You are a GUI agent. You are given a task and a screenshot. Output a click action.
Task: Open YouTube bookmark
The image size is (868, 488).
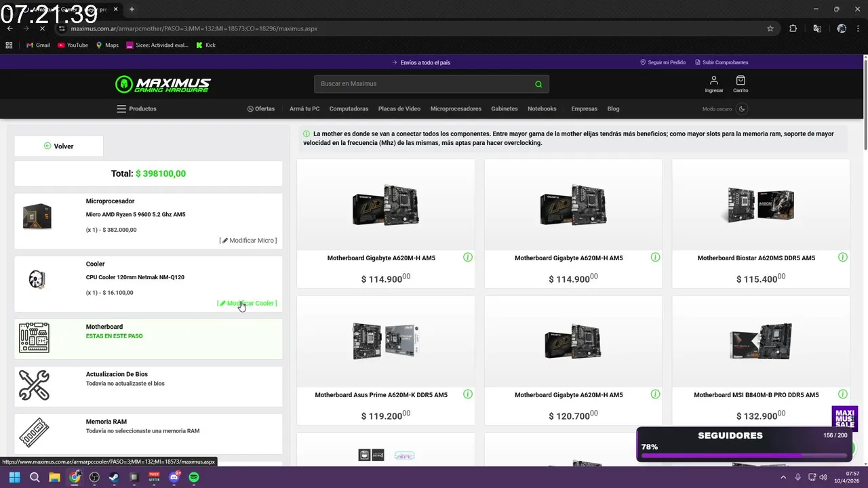[x=73, y=45]
